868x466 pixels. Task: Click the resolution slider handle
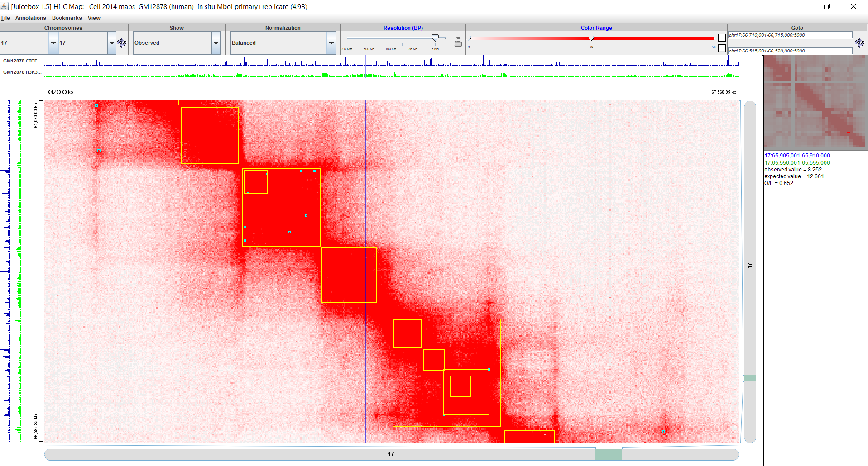click(x=435, y=38)
